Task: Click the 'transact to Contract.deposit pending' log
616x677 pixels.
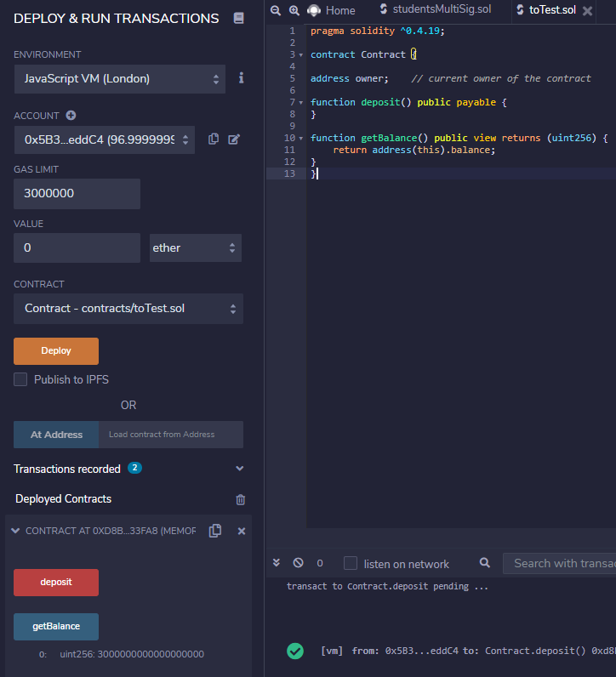Action: coord(387,586)
